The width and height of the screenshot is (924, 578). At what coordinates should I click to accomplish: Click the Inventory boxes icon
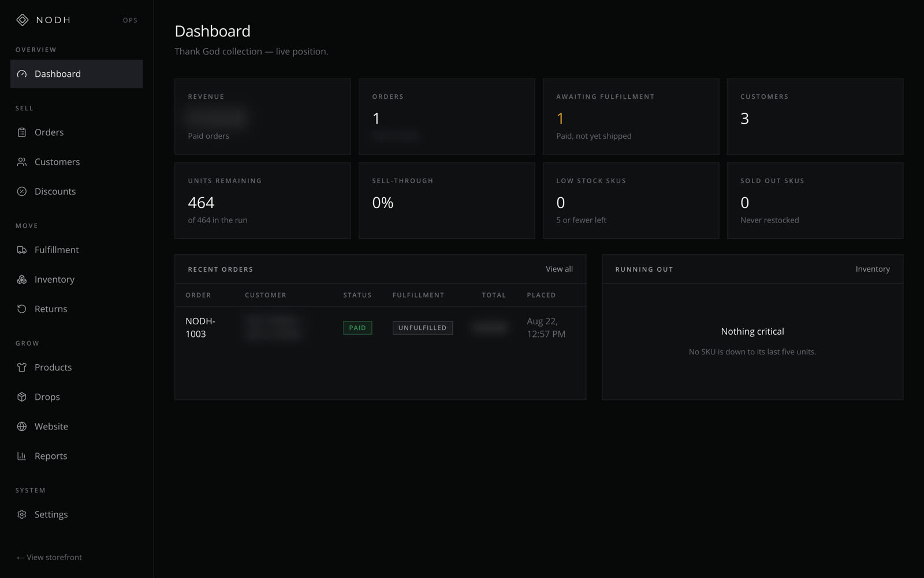(x=22, y=279)
